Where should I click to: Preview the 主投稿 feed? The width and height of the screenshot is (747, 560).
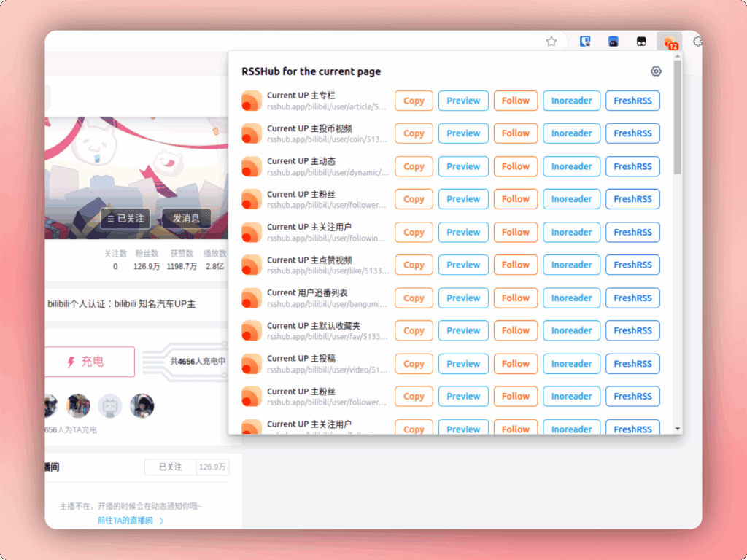click(x=463, y=363)
